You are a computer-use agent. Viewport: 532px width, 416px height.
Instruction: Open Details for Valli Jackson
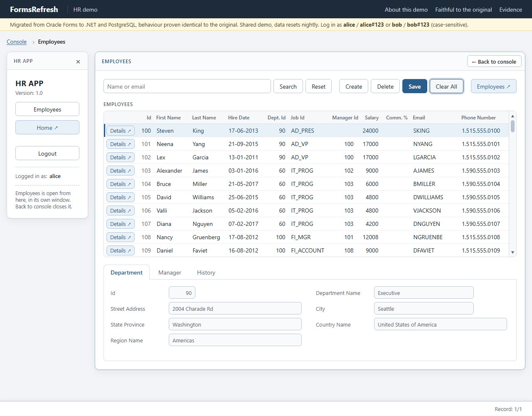[x=121, y=210]
